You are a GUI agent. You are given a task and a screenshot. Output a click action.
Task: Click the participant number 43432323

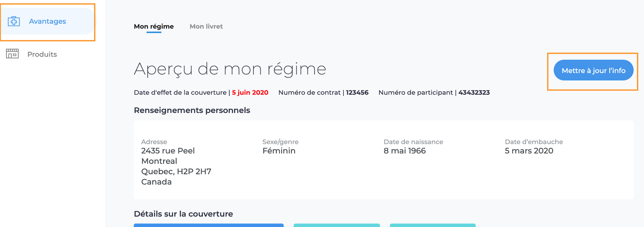coord(474,93)
